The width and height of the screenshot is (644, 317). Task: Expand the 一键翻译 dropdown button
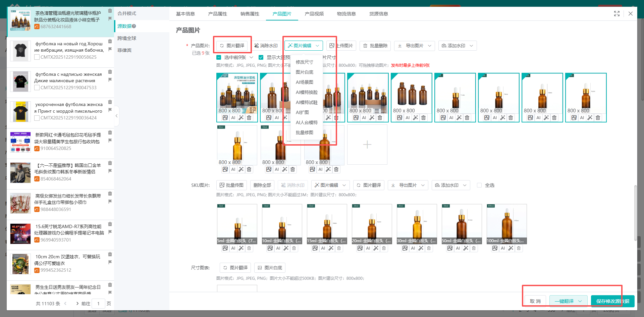[580, 301]
